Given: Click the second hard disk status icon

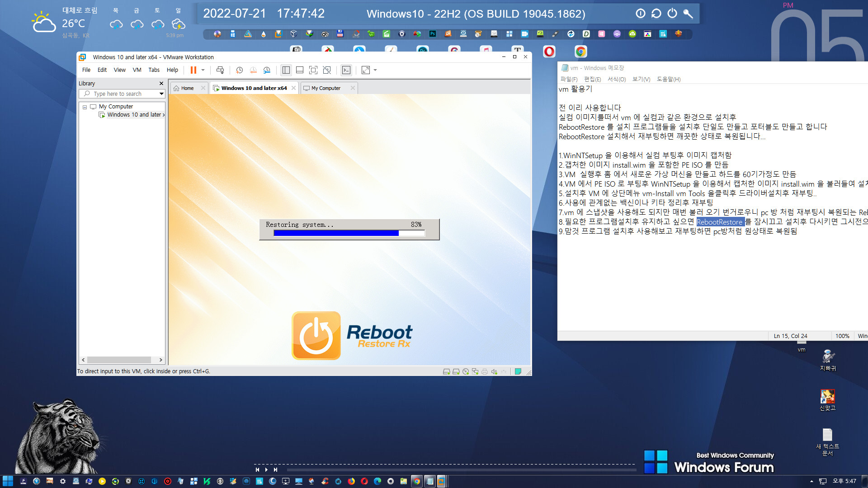Looking at the screenshot, I should pos(456,371).
